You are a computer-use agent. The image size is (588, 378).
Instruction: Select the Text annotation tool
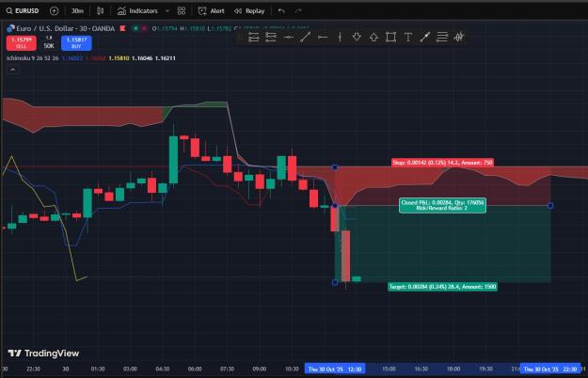[408, 37]
